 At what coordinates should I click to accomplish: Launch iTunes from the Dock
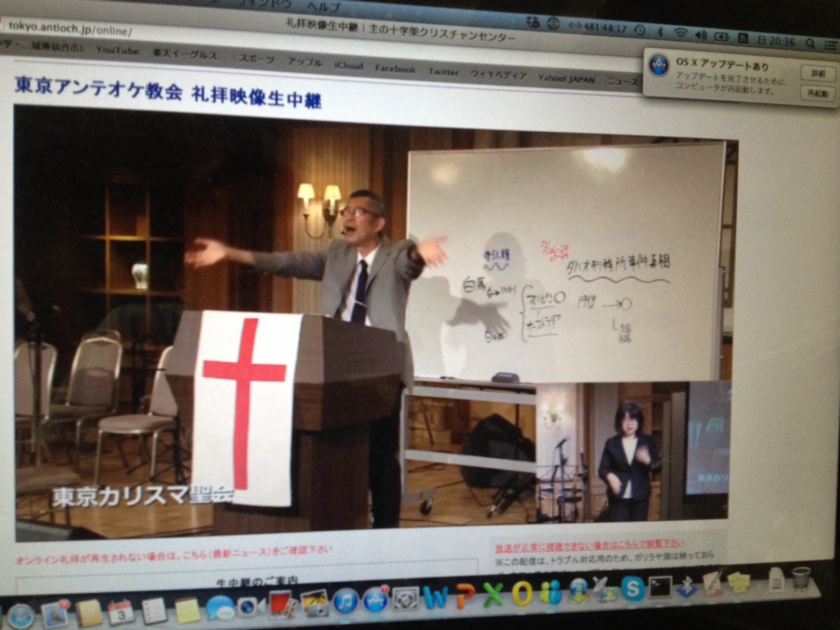point(345,602)
